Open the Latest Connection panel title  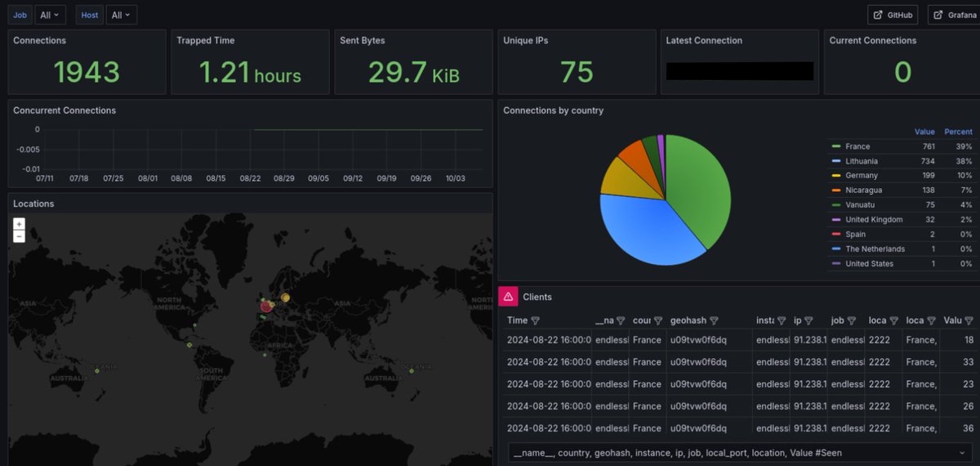point(704,40)
